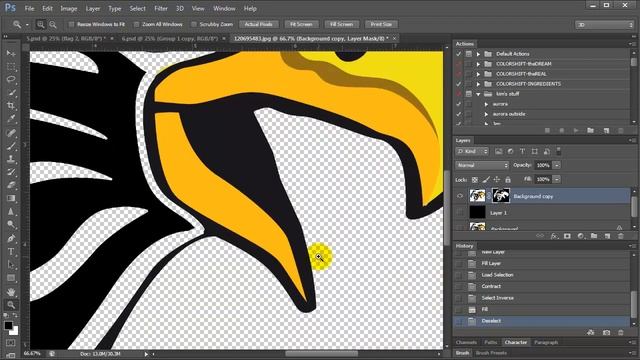Click the Print Size button

[x=381, y=24]
